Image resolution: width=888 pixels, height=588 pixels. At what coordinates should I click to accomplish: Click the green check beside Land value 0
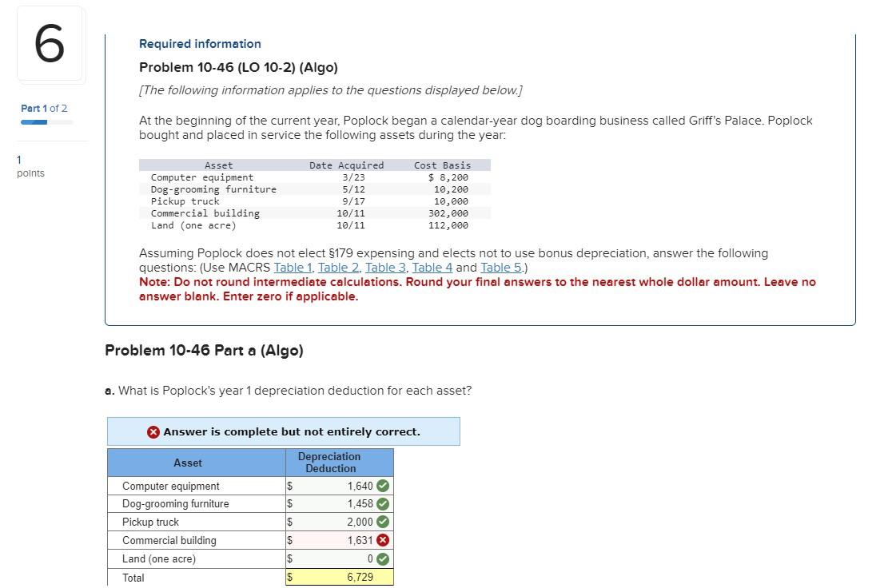coord(383,559)
